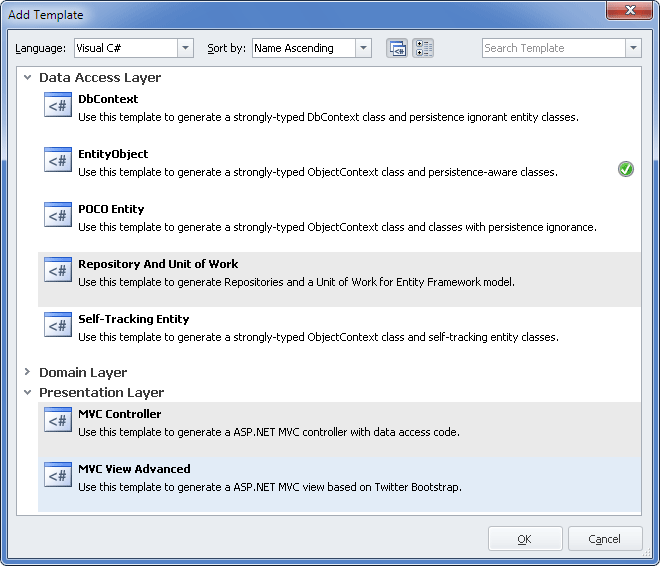Click the POCO Entity template C# icon

click(x=58, y=215)
